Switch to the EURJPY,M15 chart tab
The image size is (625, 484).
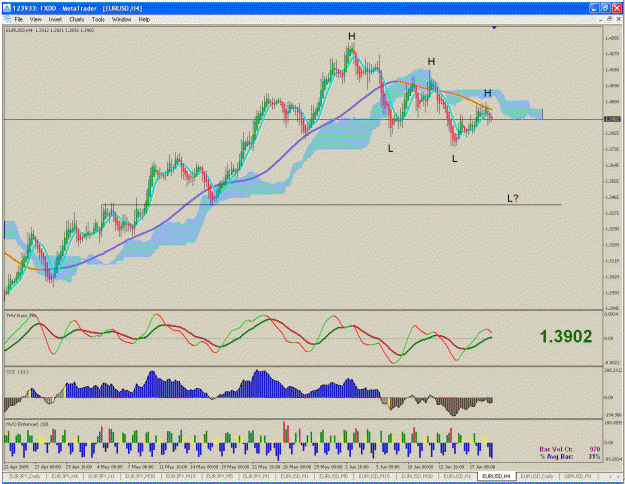pyautogui.click(x=180, y=476)
